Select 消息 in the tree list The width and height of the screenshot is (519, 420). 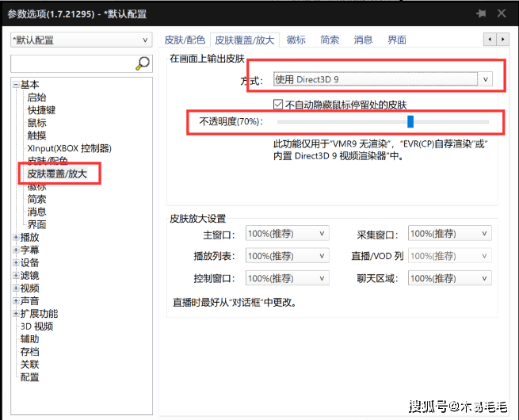point(36,212)
